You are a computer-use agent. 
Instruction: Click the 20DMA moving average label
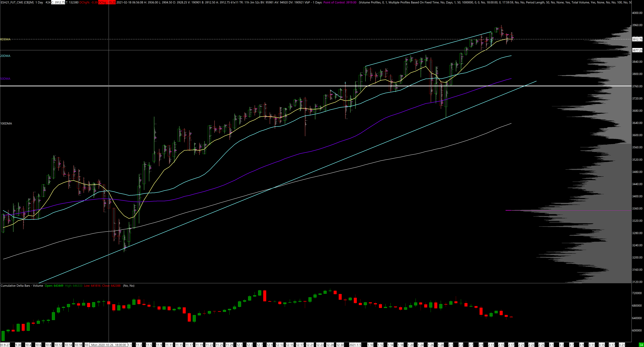pos(5,56)
